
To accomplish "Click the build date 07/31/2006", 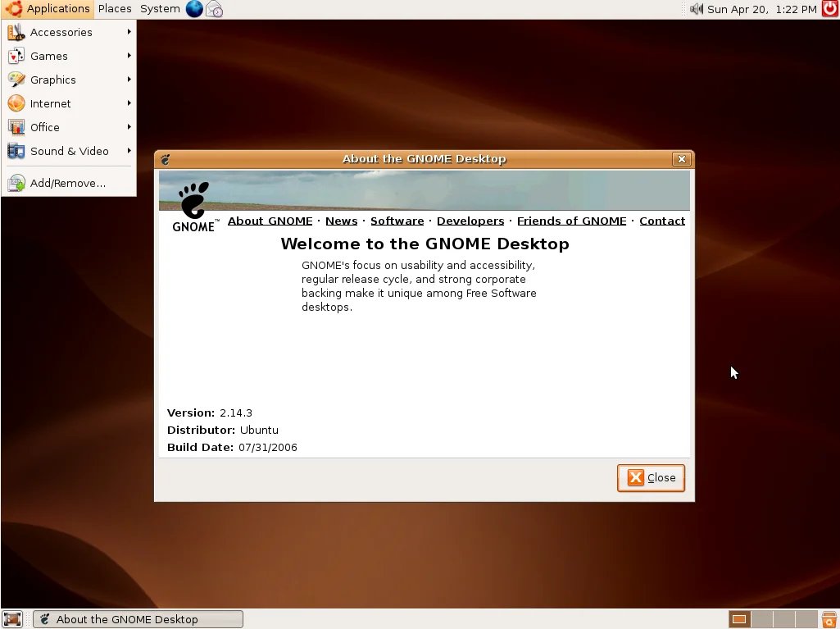I will 267,447.
